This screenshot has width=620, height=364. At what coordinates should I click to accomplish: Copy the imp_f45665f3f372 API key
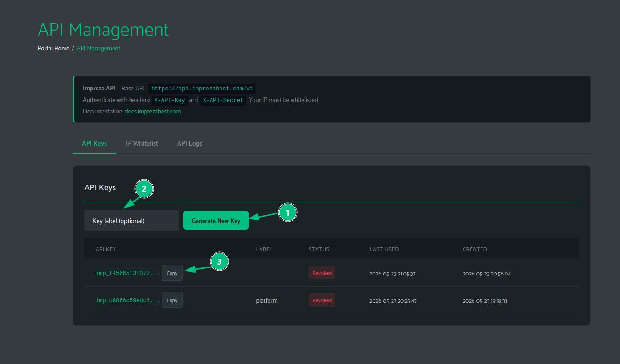coord(172,273)
